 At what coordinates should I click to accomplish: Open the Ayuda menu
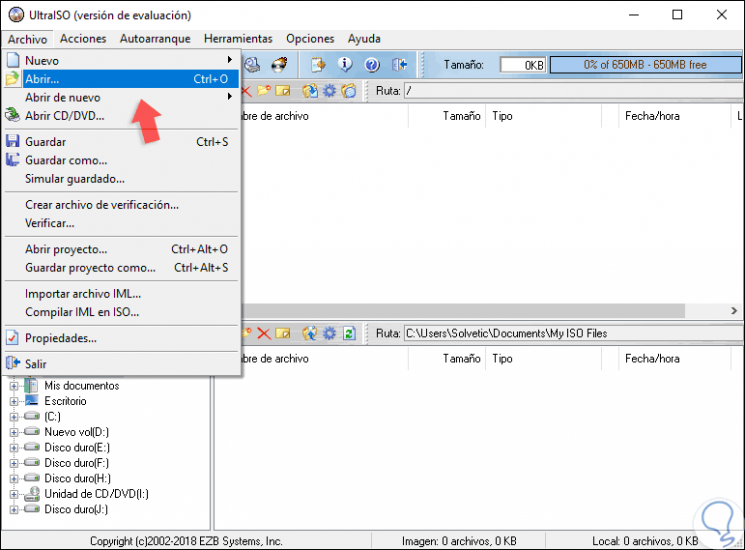tap(364, 39)
